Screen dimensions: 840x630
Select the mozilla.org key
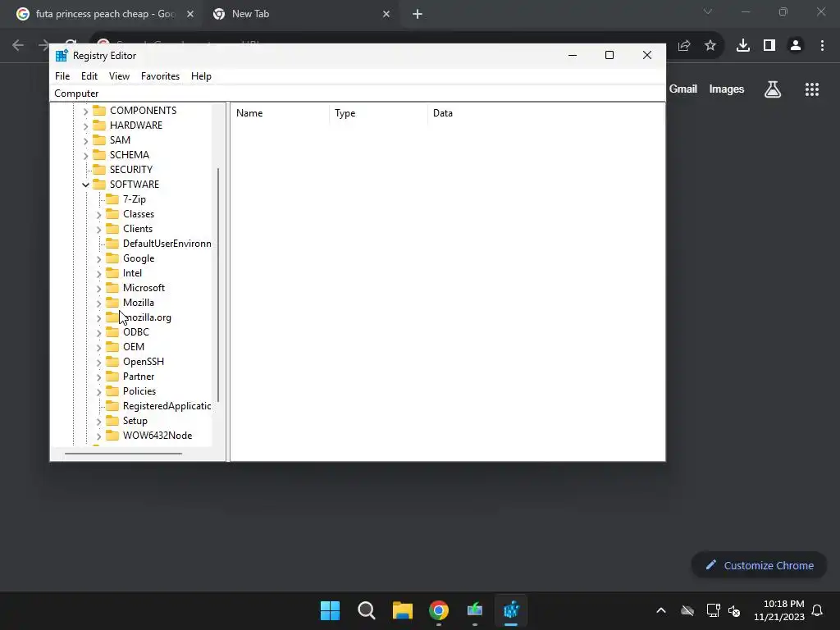point(147,317)
